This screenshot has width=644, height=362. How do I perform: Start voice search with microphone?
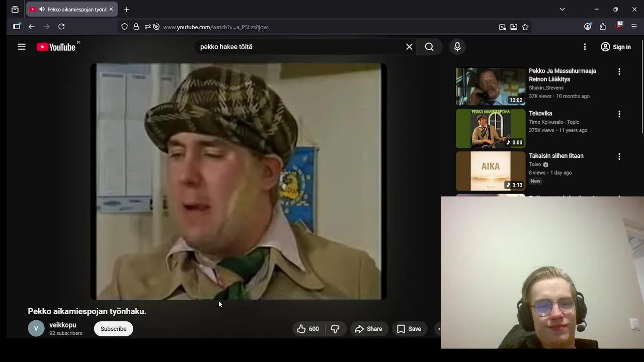(457, 47)
